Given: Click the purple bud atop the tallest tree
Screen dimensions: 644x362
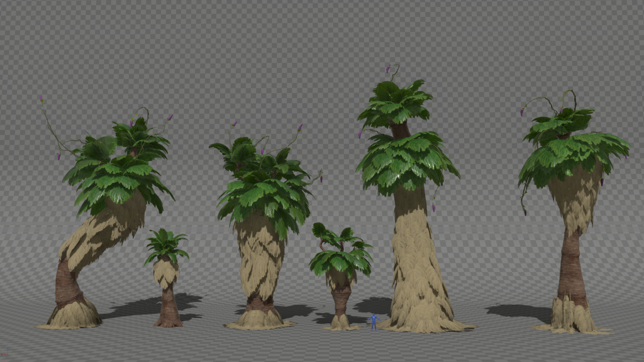Looking at the screenshot, I should tap(387, 69).
